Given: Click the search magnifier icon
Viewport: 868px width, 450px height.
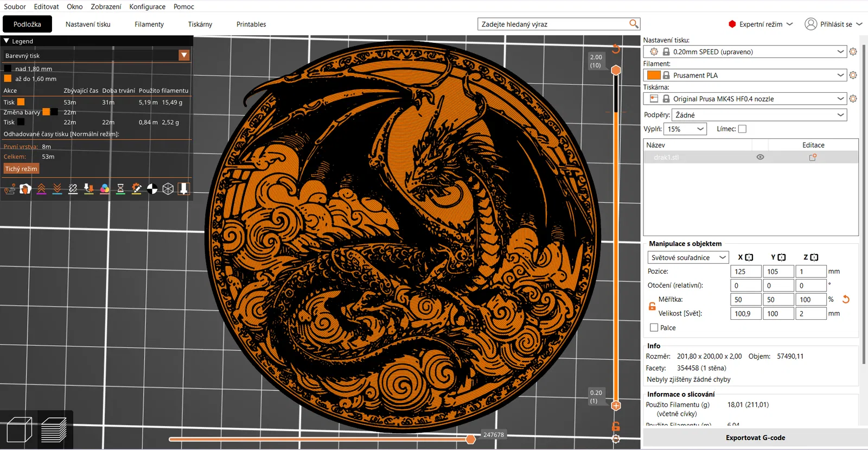Looking at the screenshot, I should 634,24.
